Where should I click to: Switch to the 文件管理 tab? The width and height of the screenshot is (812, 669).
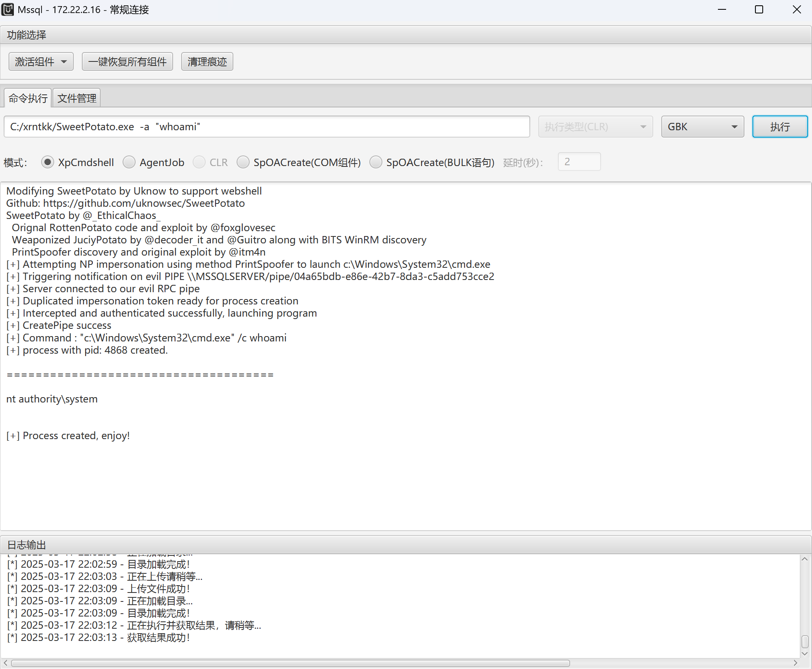click(77, 98)
